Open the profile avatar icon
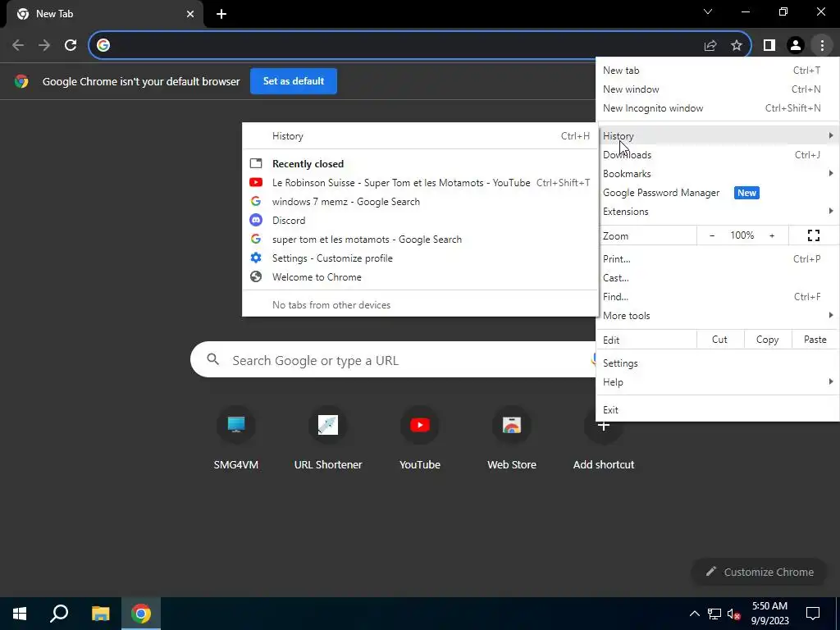The height and width of the screenshot is (630, 840). click(x=796, y=46)
